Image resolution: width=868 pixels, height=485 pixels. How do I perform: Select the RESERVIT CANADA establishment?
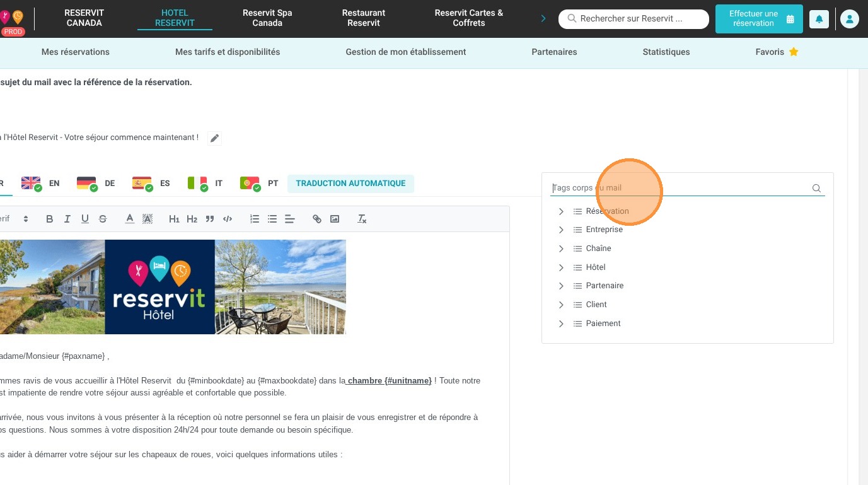(x=84, y=18)
